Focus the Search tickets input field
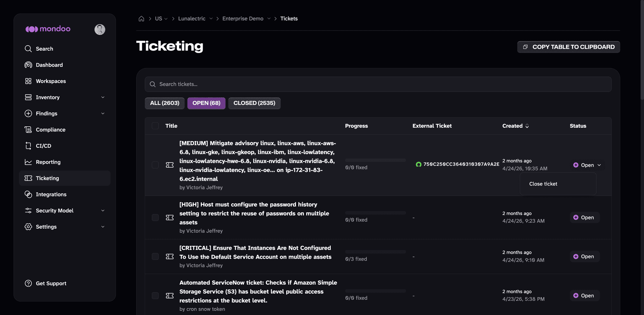The image size is (644, 315). 378,84
